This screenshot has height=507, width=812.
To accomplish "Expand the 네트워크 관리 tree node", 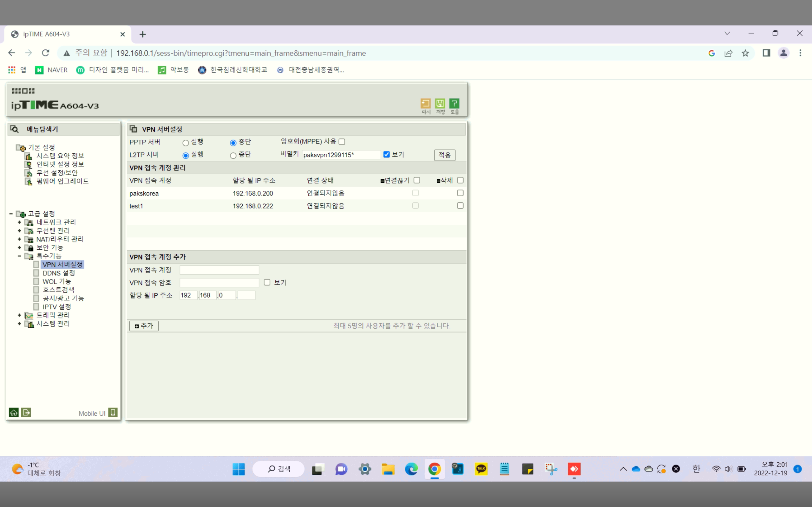I will [x=19, y=222].
